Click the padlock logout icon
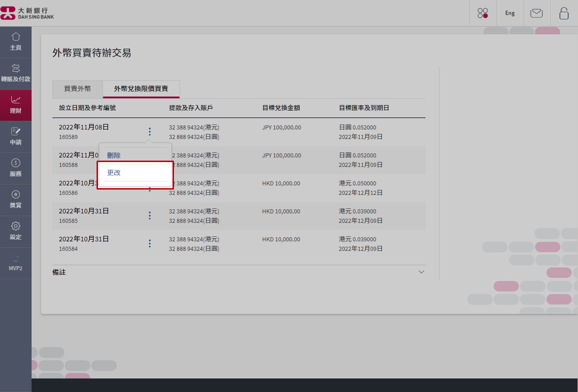578x392 pixels. (564, 13)
